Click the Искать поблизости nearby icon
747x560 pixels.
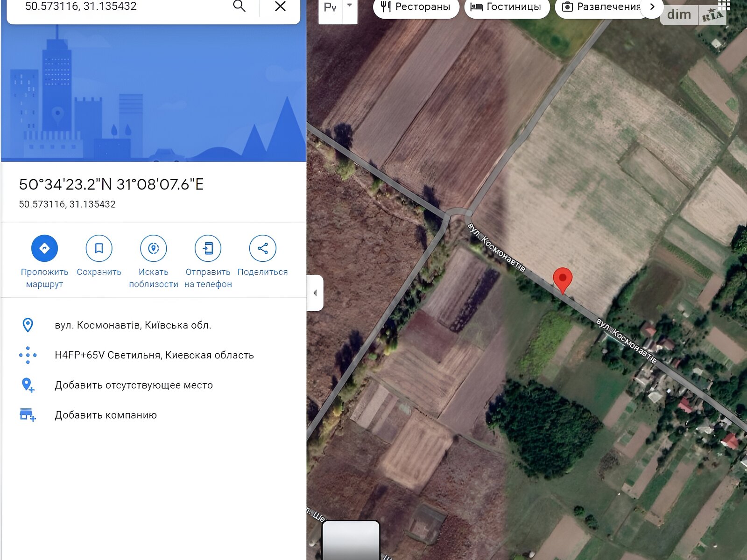point(154,248)
